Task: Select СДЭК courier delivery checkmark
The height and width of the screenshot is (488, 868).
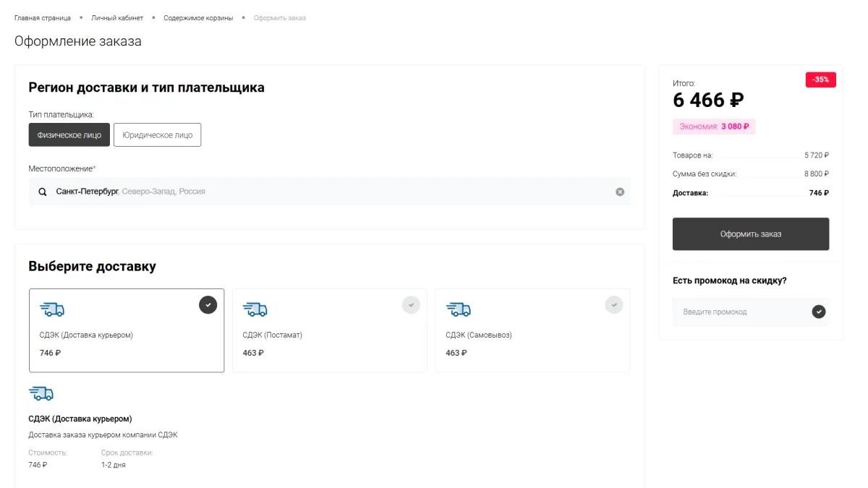Action: tap(208, 305)
